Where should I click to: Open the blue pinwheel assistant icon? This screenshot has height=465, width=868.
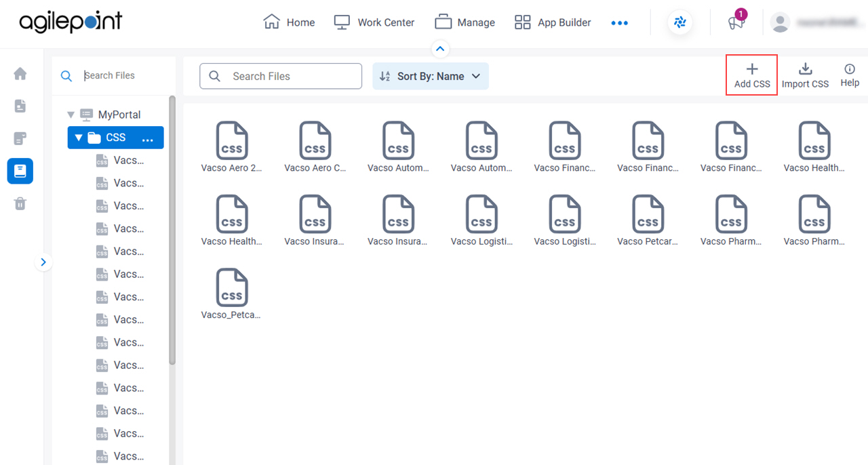[x=680, y=22]
